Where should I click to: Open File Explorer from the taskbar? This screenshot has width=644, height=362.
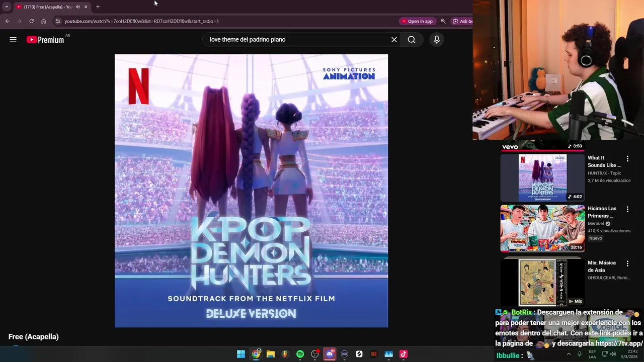click(271, 354)
